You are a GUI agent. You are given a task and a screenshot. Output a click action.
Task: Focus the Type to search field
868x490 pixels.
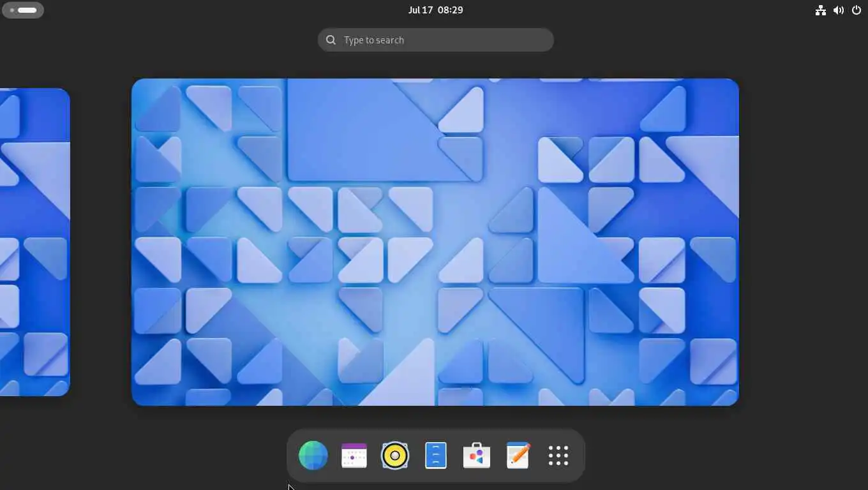pyautogui.click(x=436, y=40)
